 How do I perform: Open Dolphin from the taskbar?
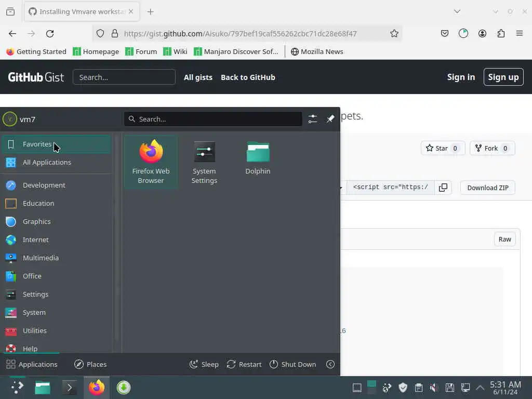(x=43, y=388)
